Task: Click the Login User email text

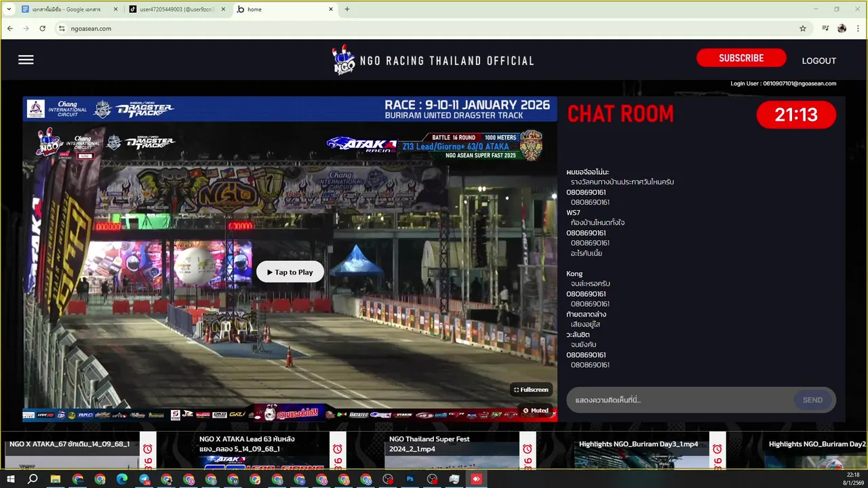Action: (x=783, y=83)
